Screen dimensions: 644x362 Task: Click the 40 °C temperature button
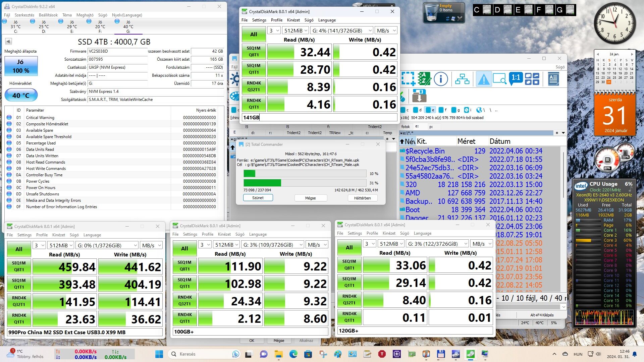point(21,96)
